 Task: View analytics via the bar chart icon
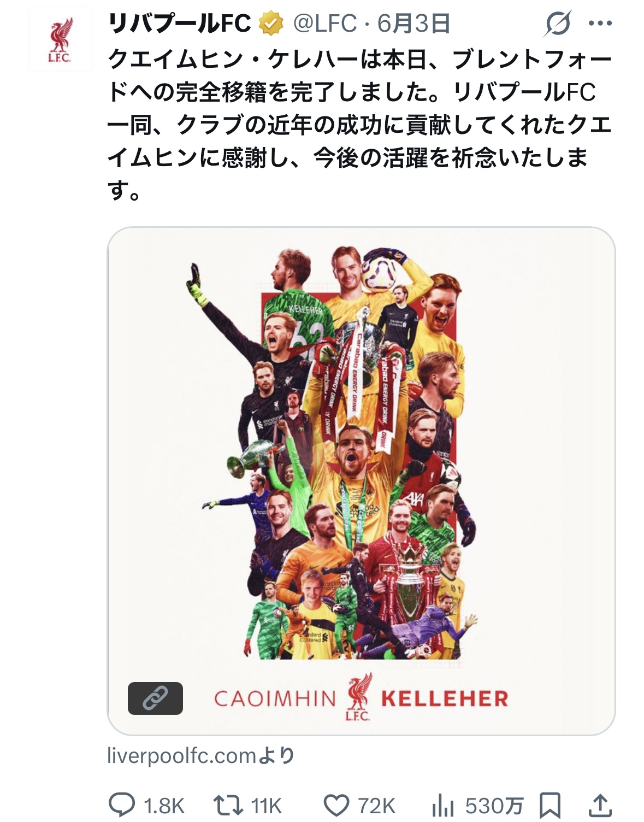point(442,805)
